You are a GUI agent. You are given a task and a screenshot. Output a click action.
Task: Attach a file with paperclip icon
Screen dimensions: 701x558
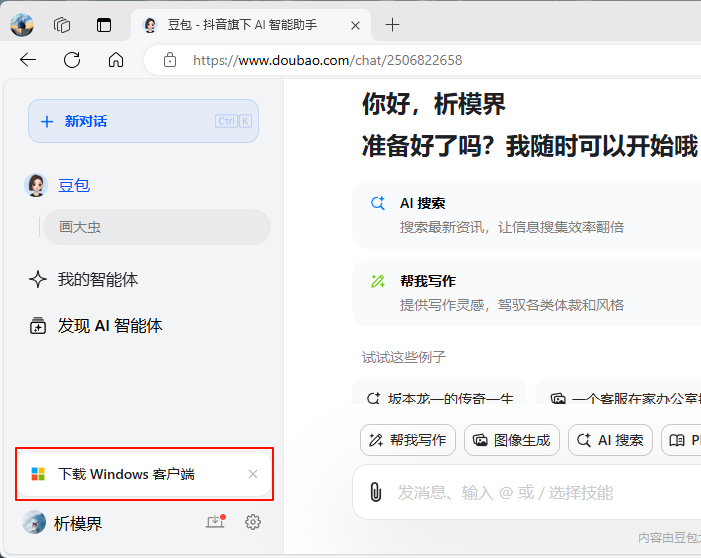click(376, 492)
